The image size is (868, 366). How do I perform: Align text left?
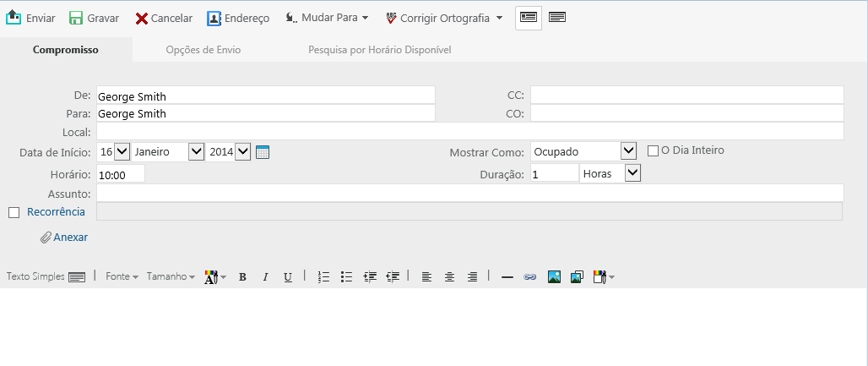(426, 277)
